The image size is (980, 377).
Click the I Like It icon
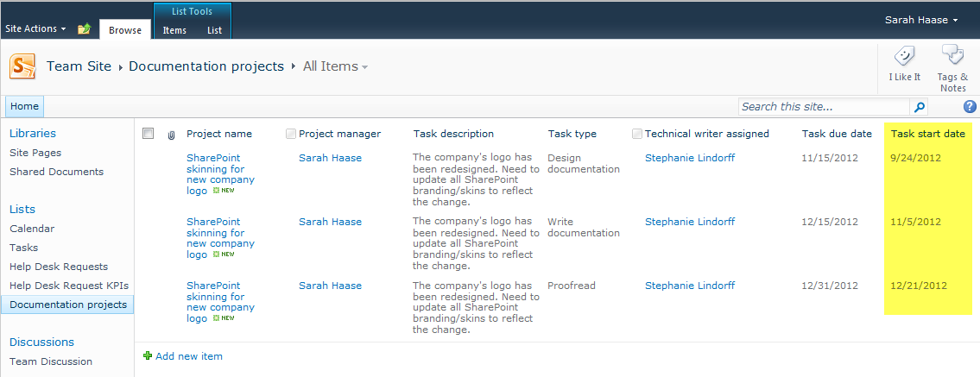tap(904, 57)
